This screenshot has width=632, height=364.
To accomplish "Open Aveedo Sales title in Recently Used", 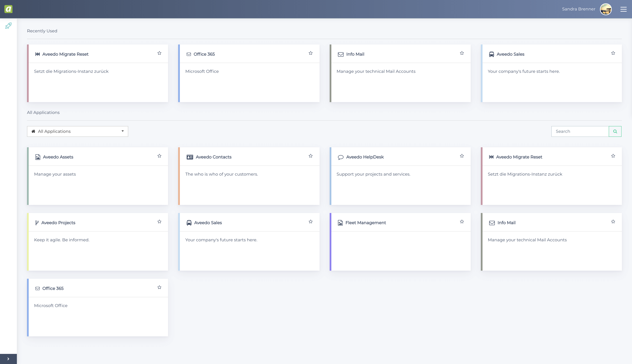I will click(x=510, y=54).
